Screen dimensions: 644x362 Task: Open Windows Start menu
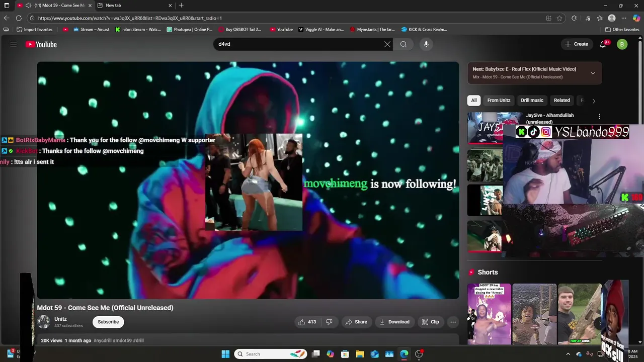tap(225, 354)
